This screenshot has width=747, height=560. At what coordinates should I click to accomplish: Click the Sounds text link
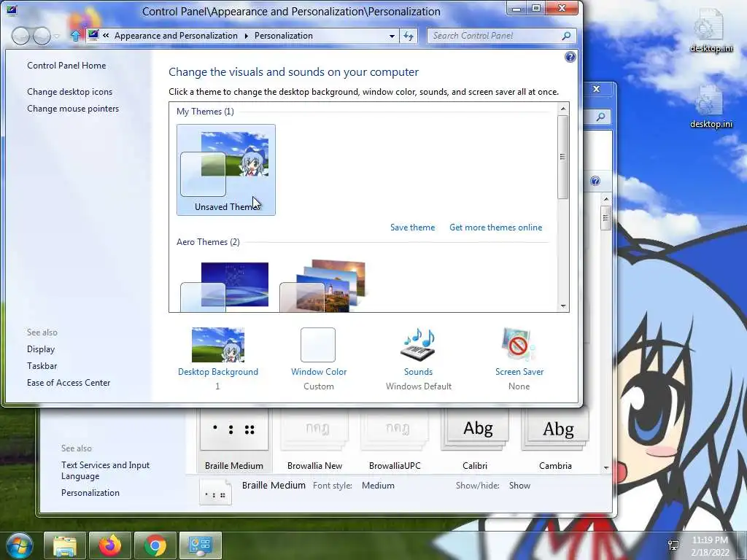[x=418, y=372]
